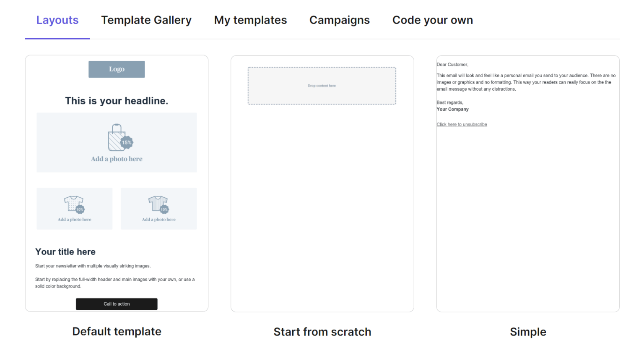Select the Simple template preview

[x=528, y=210]
